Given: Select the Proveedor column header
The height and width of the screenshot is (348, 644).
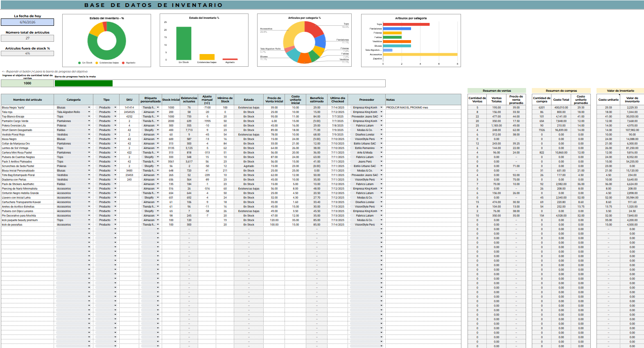Looking at the screenshot, I should point(367,99).
